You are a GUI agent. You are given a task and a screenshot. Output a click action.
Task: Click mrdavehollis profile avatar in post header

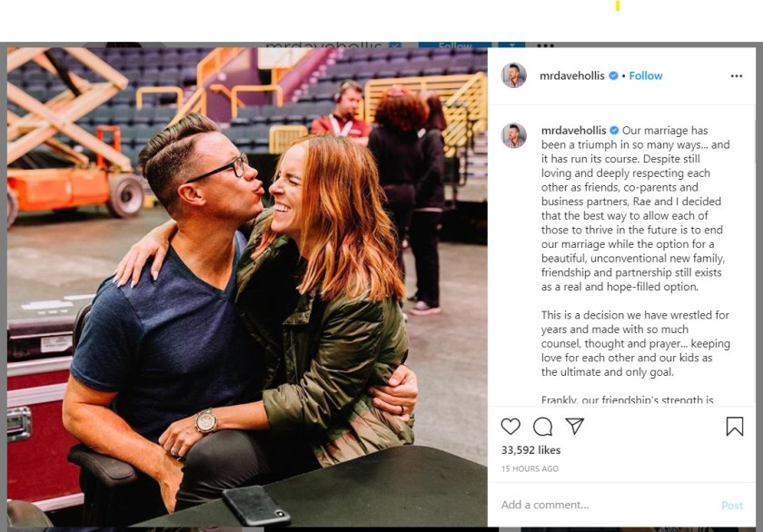coord(514,75)
